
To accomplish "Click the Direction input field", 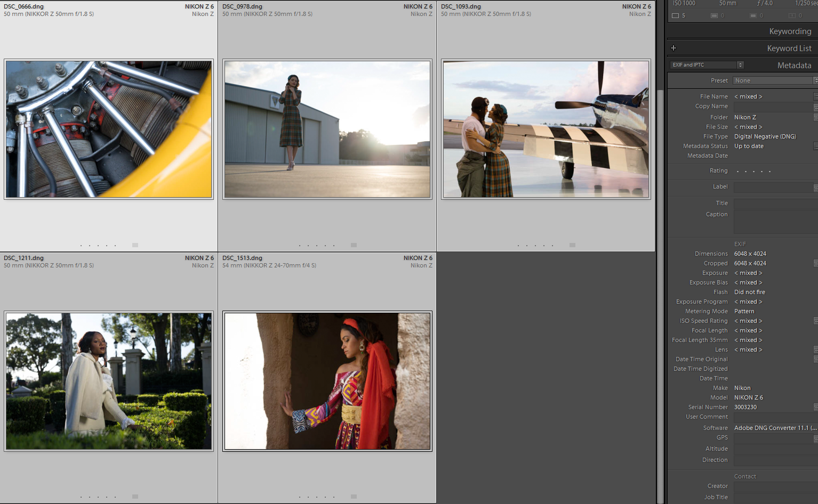I will tap(775, 460).
